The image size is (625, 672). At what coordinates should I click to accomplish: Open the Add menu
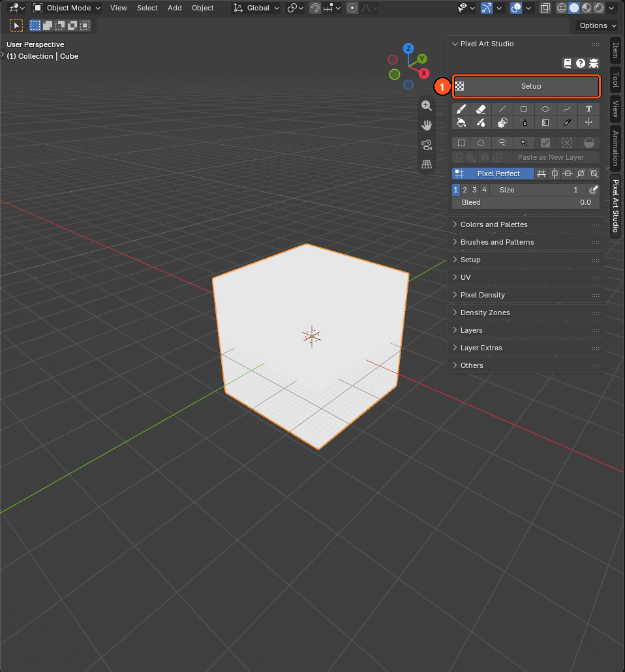click(174, 8)
